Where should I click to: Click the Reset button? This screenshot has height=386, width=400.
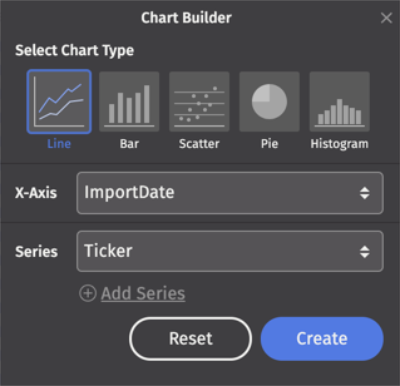(191, 339)
